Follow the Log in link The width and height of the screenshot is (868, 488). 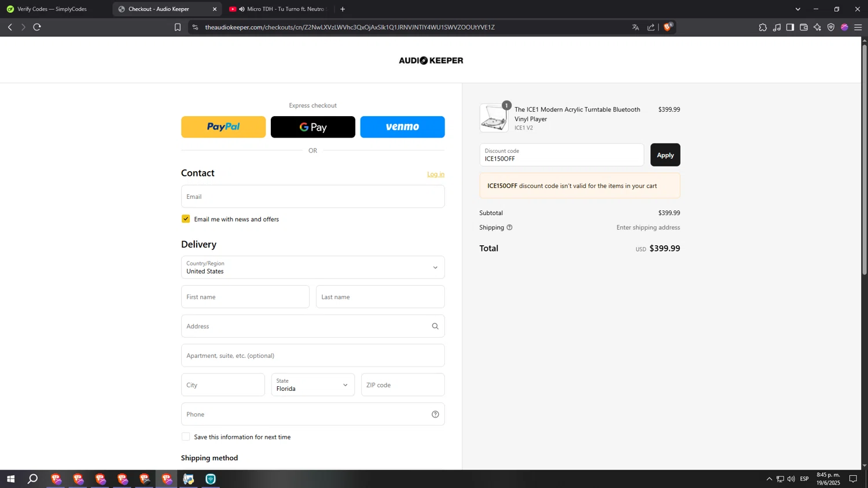point(436,174)
